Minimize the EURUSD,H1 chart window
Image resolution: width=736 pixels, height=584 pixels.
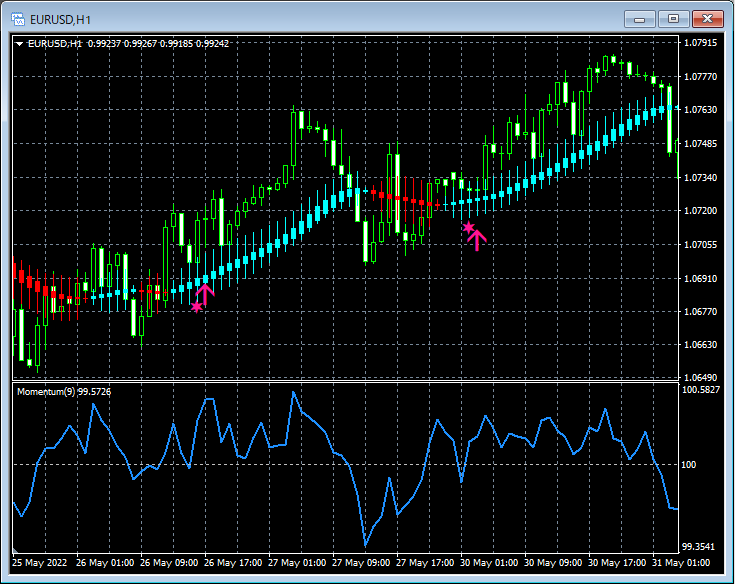(x=639, y=19)
